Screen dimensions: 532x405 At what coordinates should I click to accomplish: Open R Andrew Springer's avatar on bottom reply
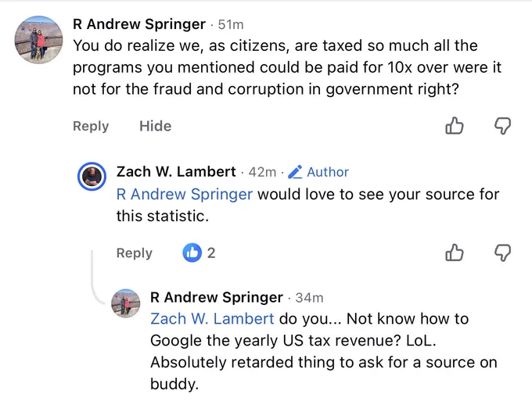coord(125,303)
